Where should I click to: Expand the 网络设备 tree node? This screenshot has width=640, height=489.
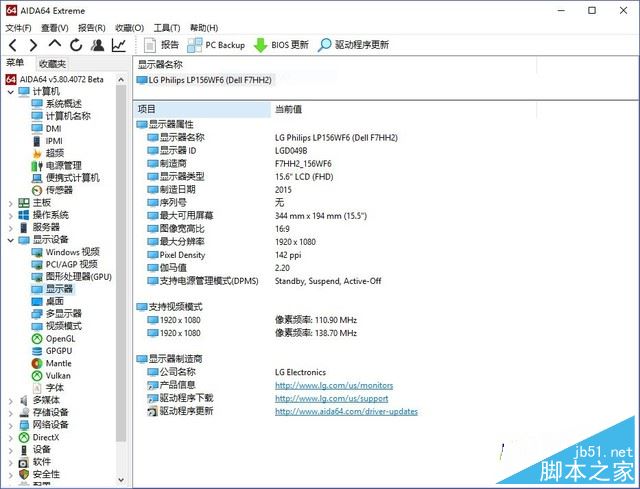click(11, 425)
